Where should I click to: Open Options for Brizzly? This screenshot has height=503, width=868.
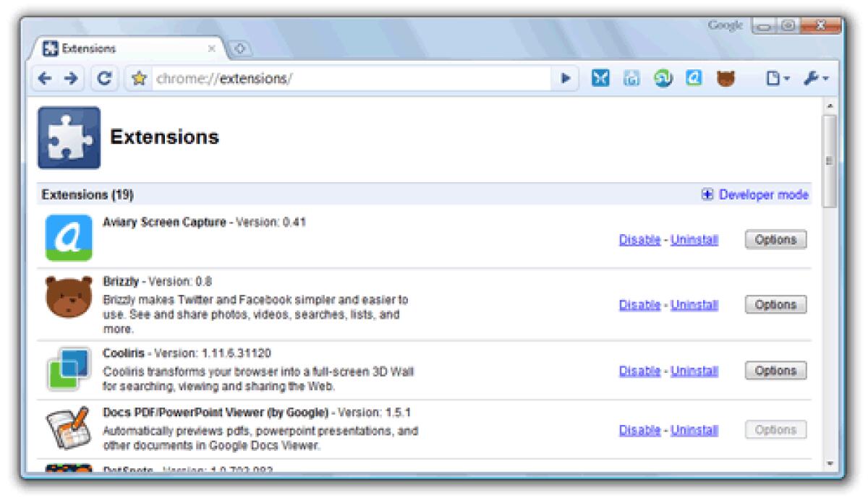click(x=775, y=305)
